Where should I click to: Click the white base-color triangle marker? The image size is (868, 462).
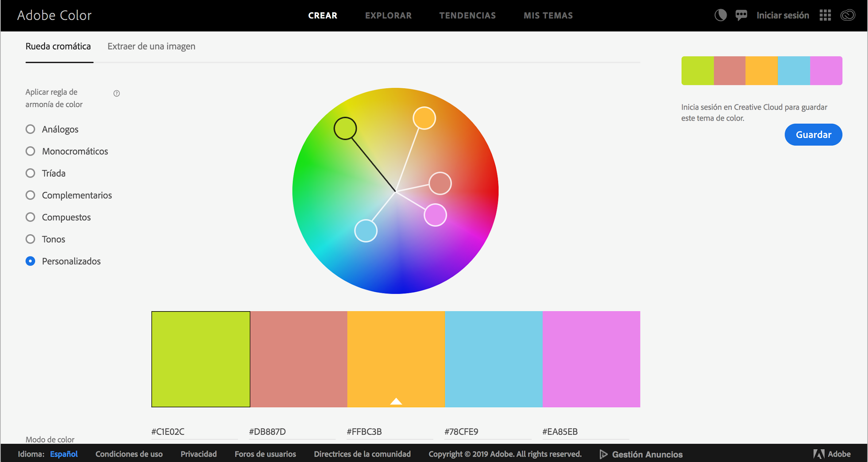(x=396, y=401)
